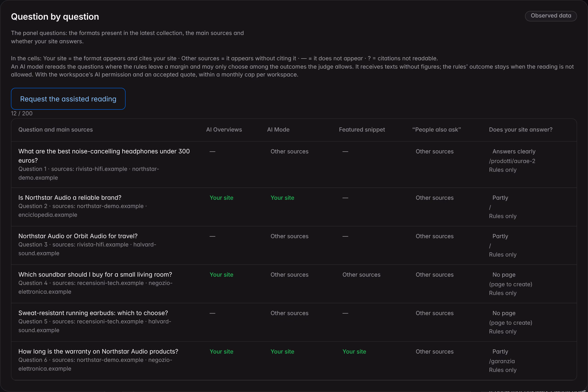Click Request the assisted reading button
588x392 pixels.
(68, 99)
